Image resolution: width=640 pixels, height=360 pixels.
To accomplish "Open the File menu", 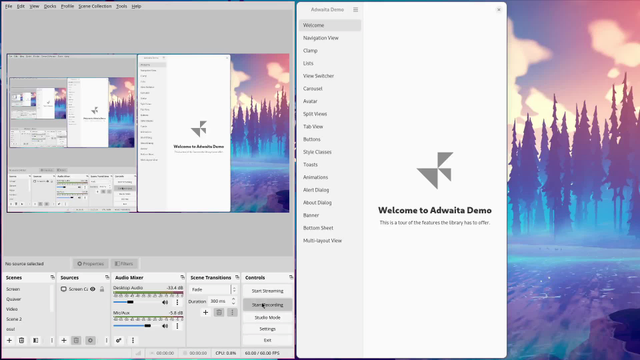I will (9, 6).
